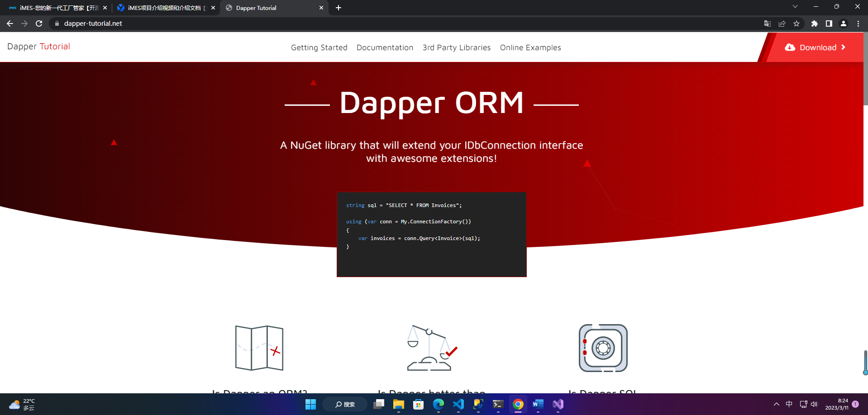Screen dimensions: 868x415
Task: Click the safe vault icon
Action: (603, 348)
